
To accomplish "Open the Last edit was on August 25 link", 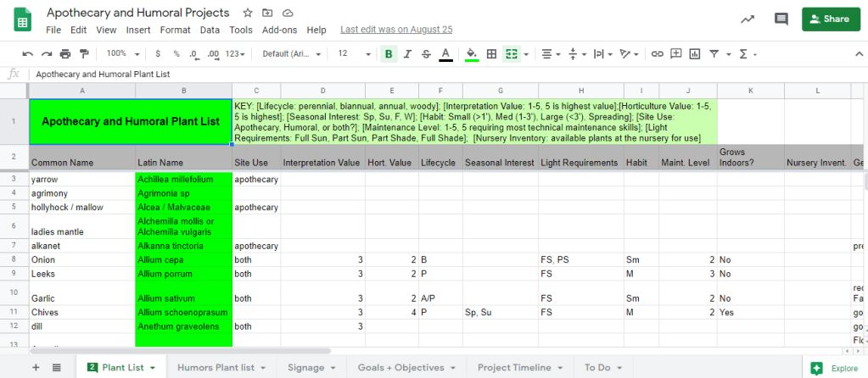I will 396,30.
